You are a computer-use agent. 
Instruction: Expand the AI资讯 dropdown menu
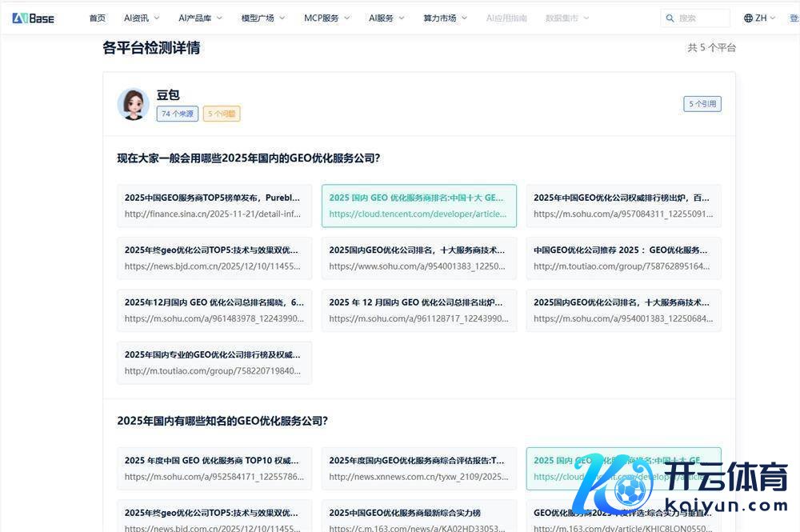tap(141, 18)
